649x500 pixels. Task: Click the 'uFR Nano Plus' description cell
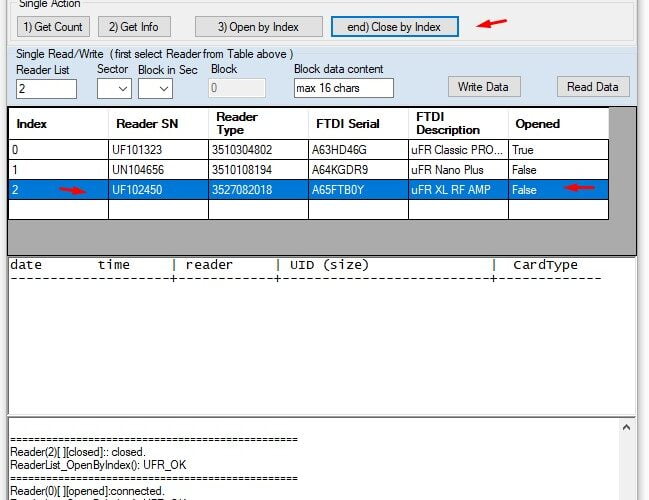point(459,170)
